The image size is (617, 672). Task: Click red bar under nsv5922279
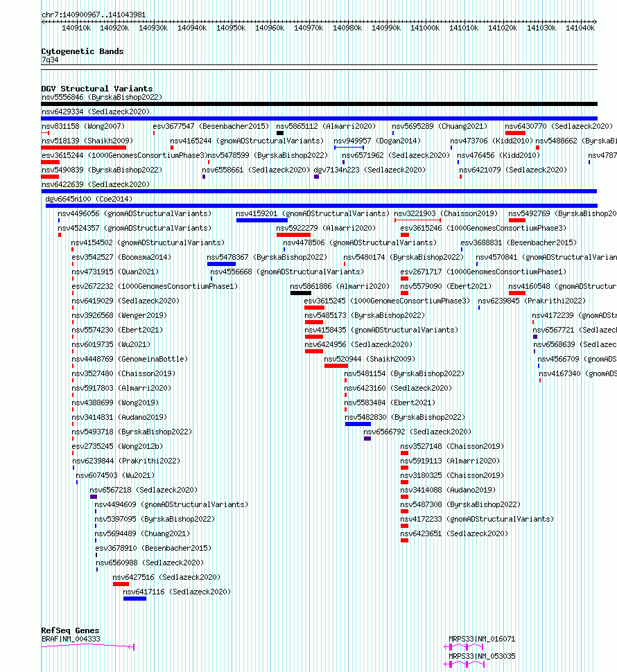click(x=293, y=235)
